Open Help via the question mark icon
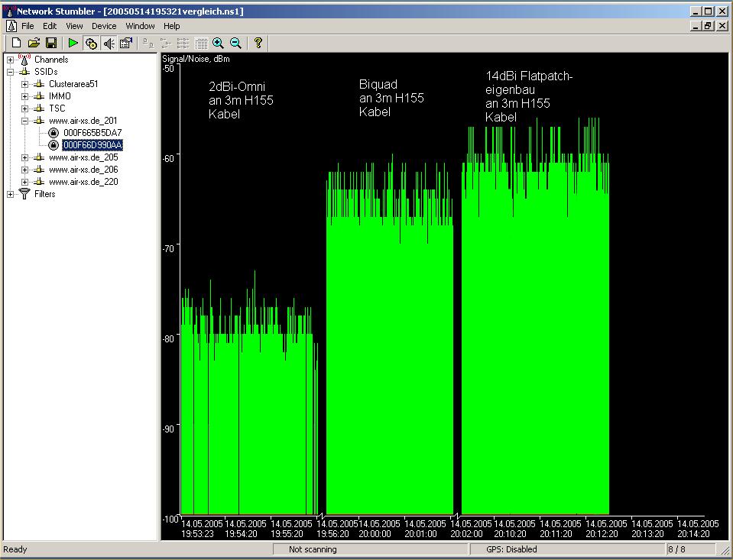 tap(258, 43)
